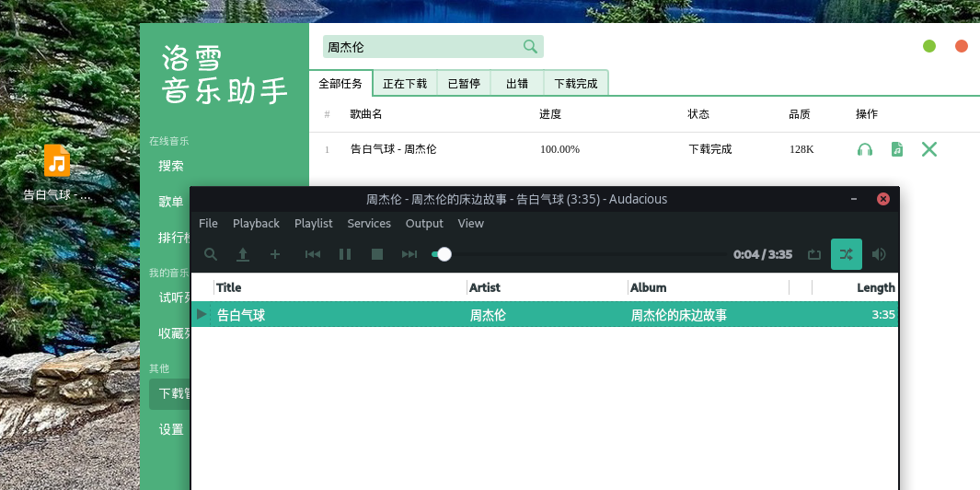Image resolution: width=980 pixels, height=490 pixels.
Task: Select the 告白气球 playlist row title
Action: 241,315
